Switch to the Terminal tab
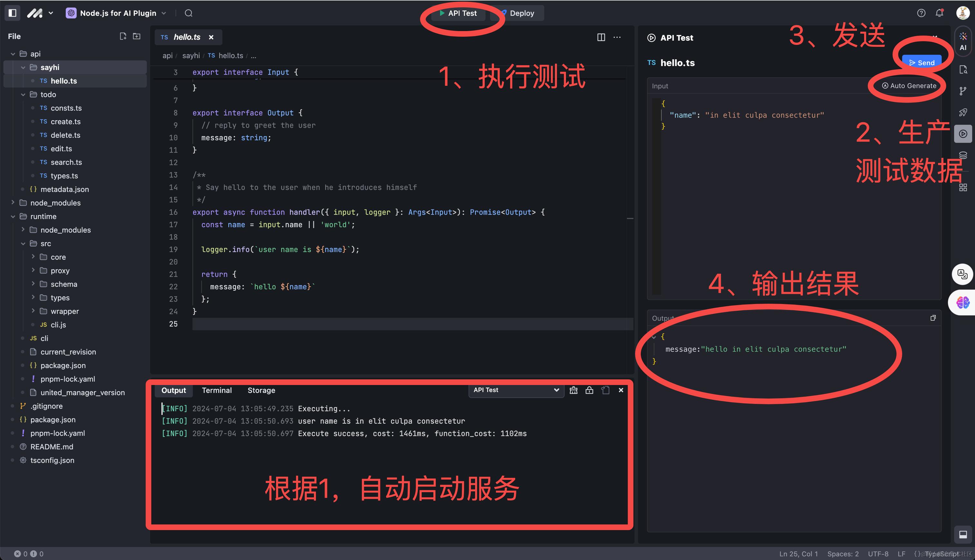 pos(217,390)
